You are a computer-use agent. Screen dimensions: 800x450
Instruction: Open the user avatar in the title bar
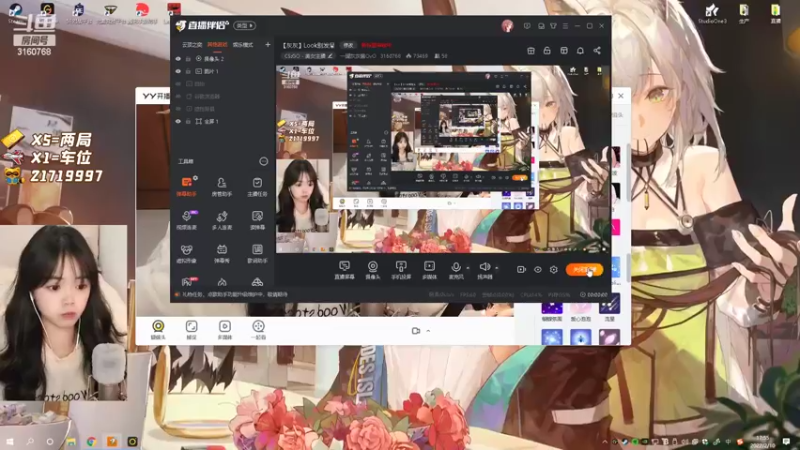click(x=507, y=26)
